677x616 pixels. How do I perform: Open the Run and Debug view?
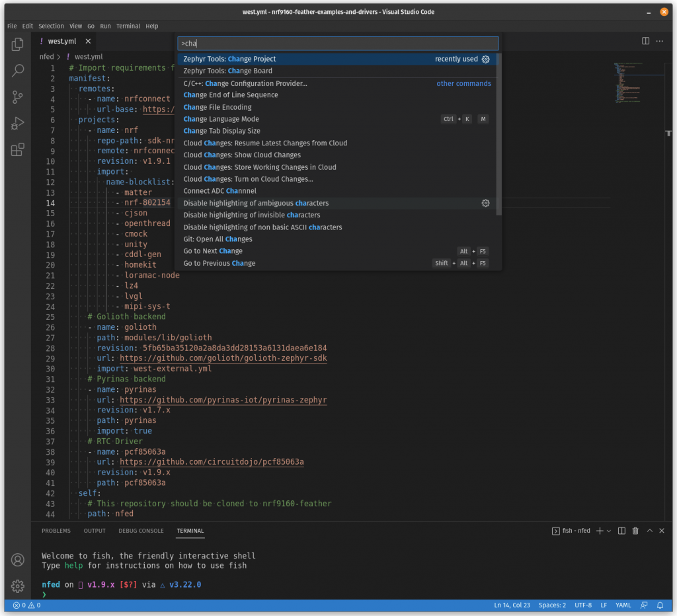click(x=17, y=124)
